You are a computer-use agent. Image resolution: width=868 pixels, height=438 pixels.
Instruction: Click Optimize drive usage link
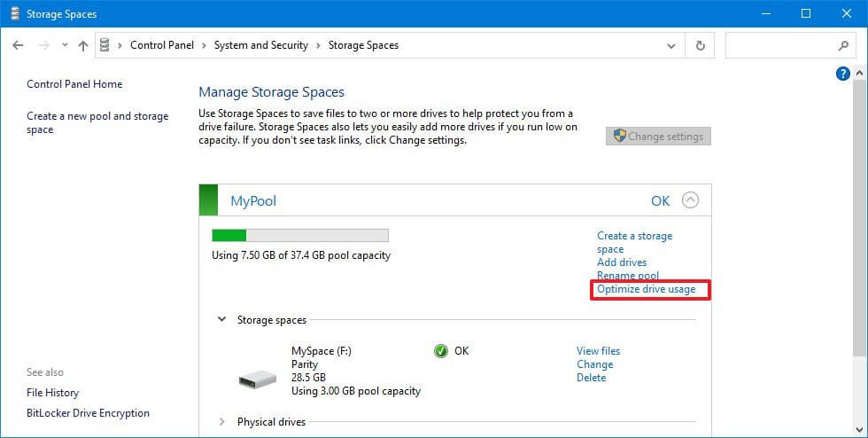(646, 289)
